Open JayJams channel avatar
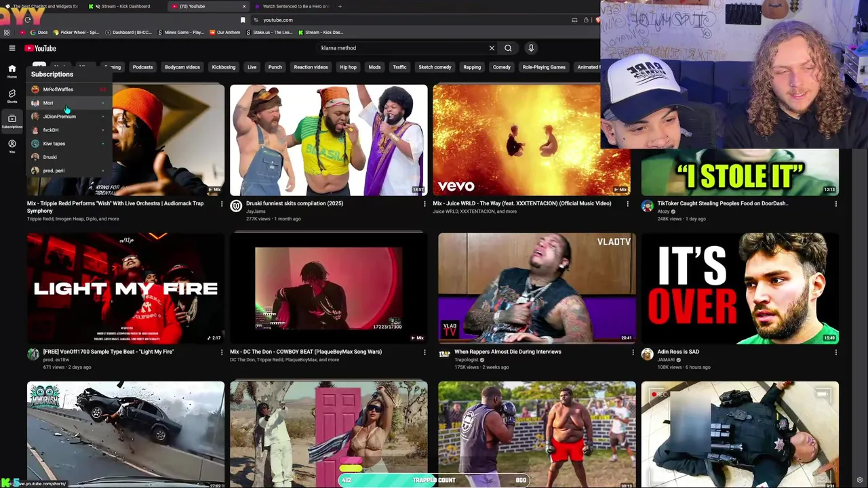 (236, 206)
